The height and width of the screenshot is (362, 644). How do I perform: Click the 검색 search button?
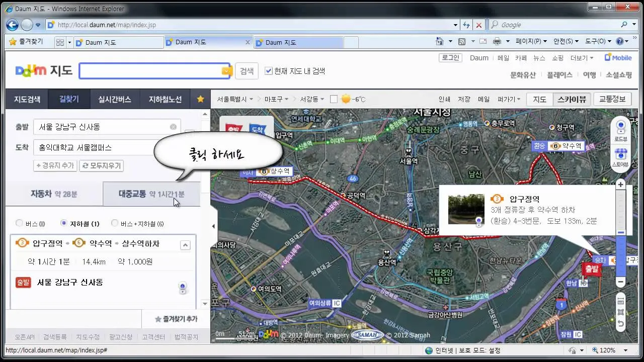click(247, 71)
